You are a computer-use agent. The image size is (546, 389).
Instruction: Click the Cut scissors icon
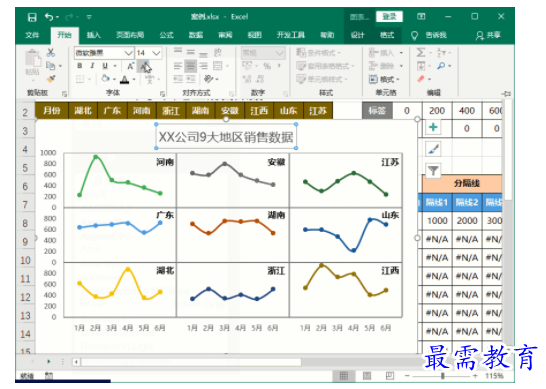[x=51, y=53]
